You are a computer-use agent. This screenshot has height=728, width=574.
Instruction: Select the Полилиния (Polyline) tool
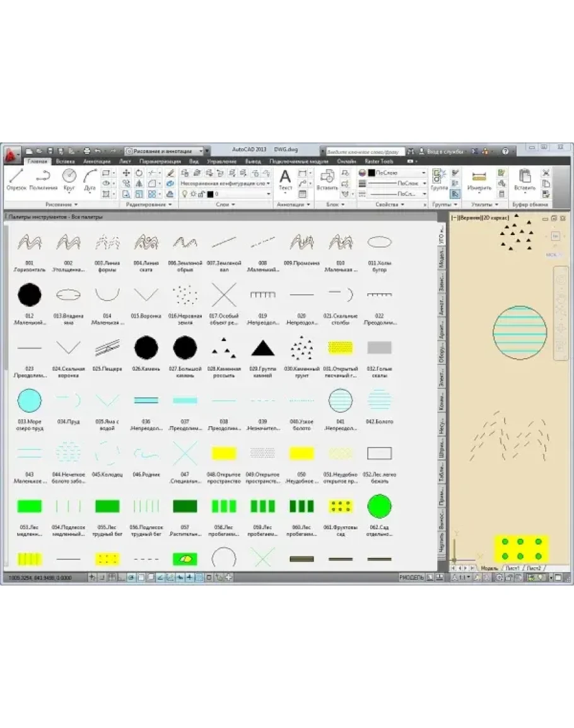[42, 178]
